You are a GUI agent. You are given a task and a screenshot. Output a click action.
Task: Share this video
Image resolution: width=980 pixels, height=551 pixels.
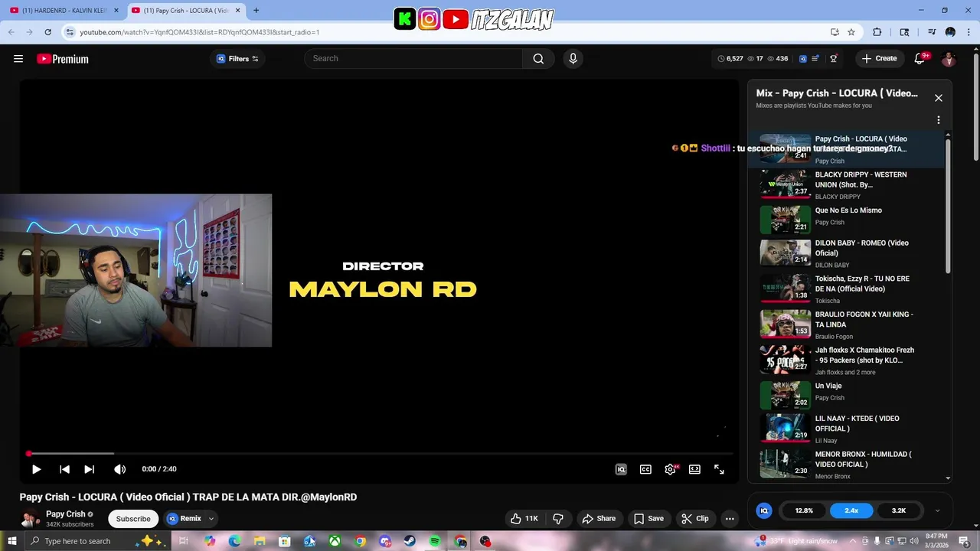599,519
